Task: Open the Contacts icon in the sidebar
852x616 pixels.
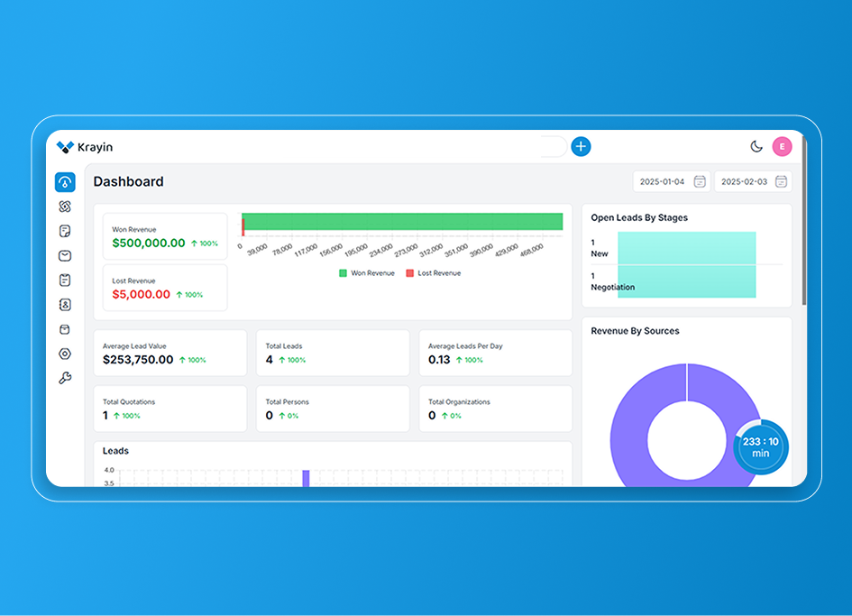Action: coord(65,305)
